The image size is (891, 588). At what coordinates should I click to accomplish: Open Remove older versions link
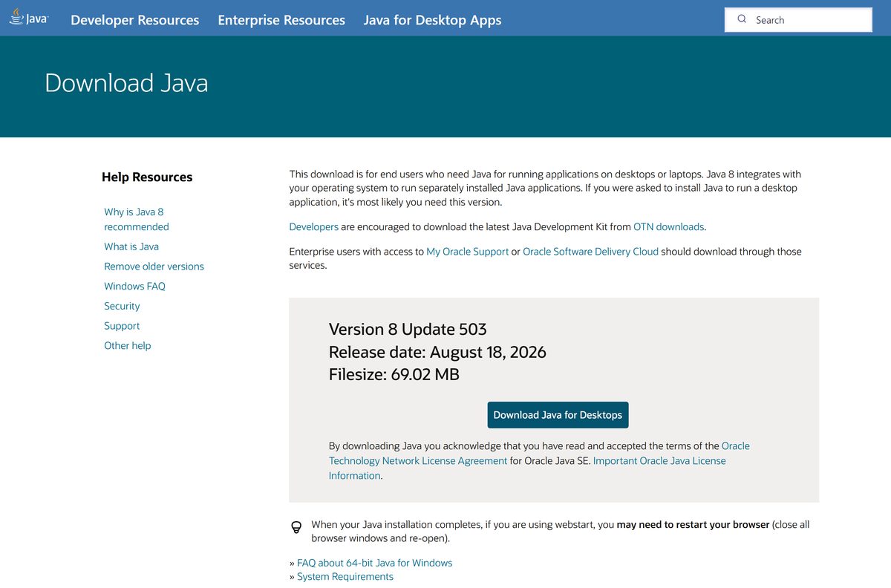tap(154, 266)
